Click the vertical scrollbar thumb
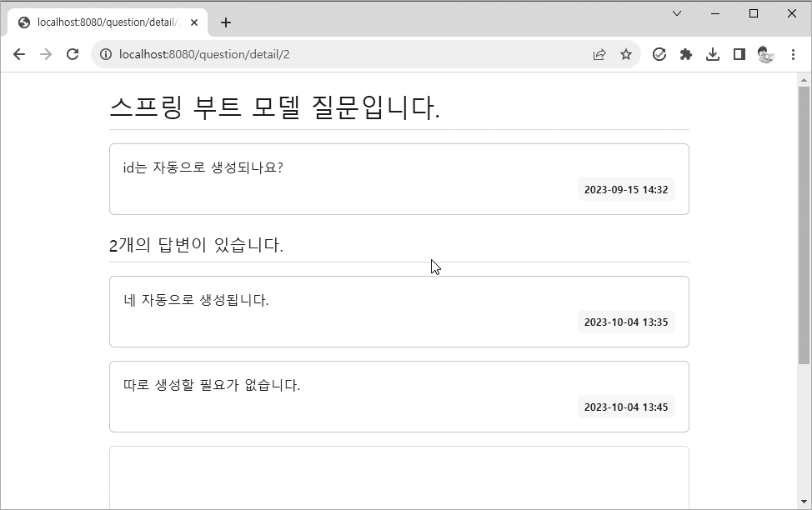Screen dimensions: 812x510 pyautogui.click(x=804, y=225)
